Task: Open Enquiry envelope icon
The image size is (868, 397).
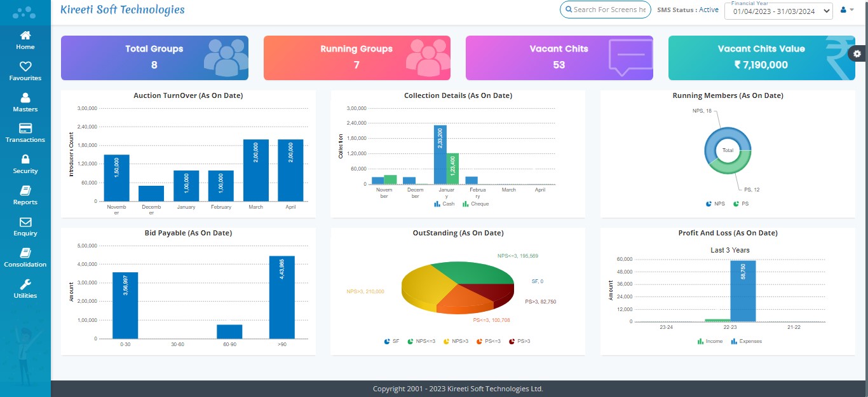Action: (x=25, y=222)
